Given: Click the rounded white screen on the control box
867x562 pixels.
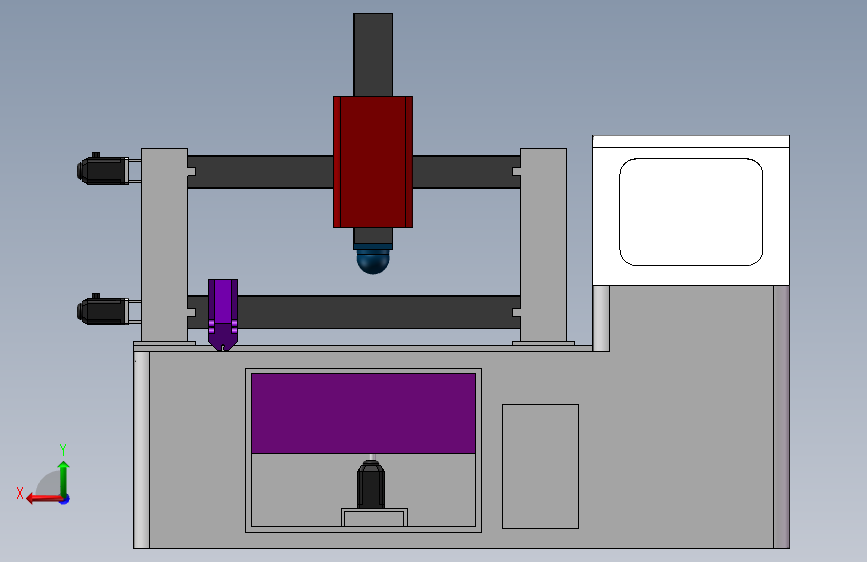Looking at the screenshot, I should 691,212.
